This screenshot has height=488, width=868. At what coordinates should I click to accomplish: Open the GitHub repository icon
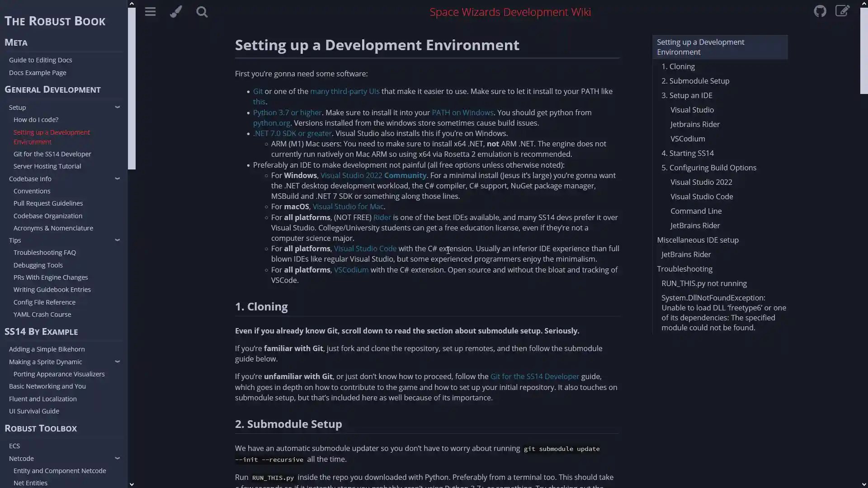click(x=820, y=11)
